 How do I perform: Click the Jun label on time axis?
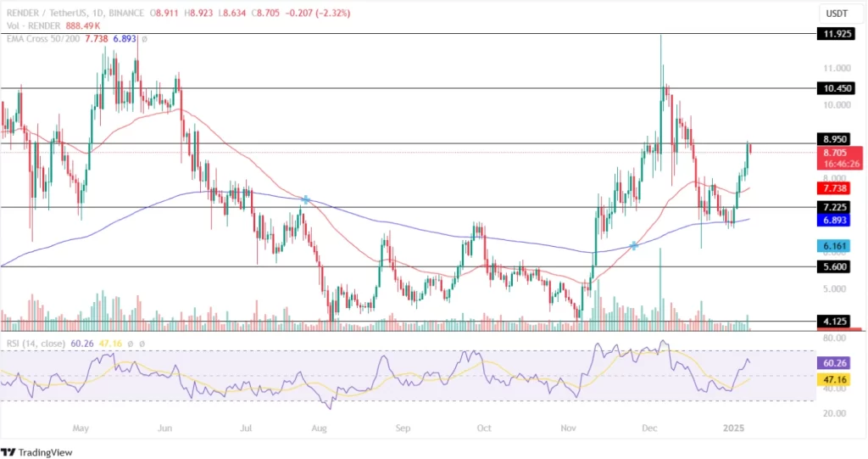click(165, 428)
